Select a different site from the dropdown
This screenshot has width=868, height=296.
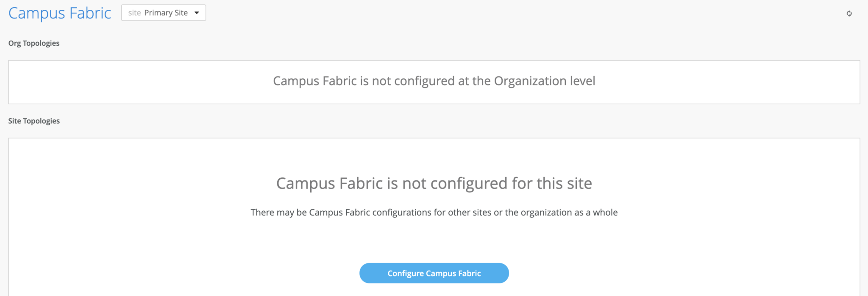click(163, 13)
